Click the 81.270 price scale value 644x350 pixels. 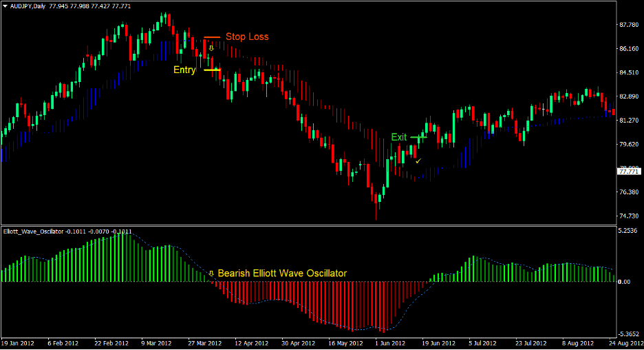(629, 120)
